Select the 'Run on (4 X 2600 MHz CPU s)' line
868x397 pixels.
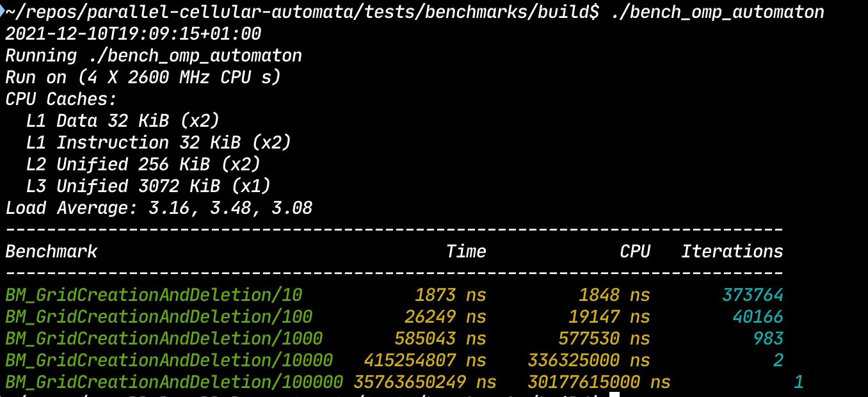point(143,77)
